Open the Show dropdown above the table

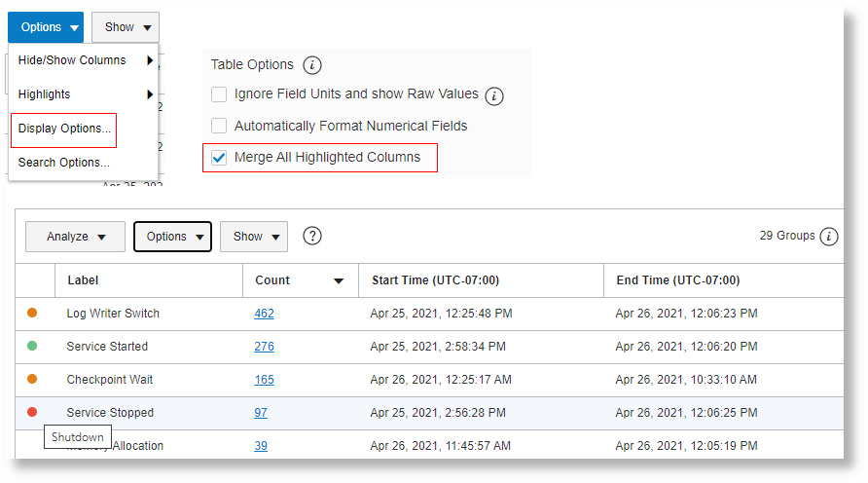coord(253,237)
